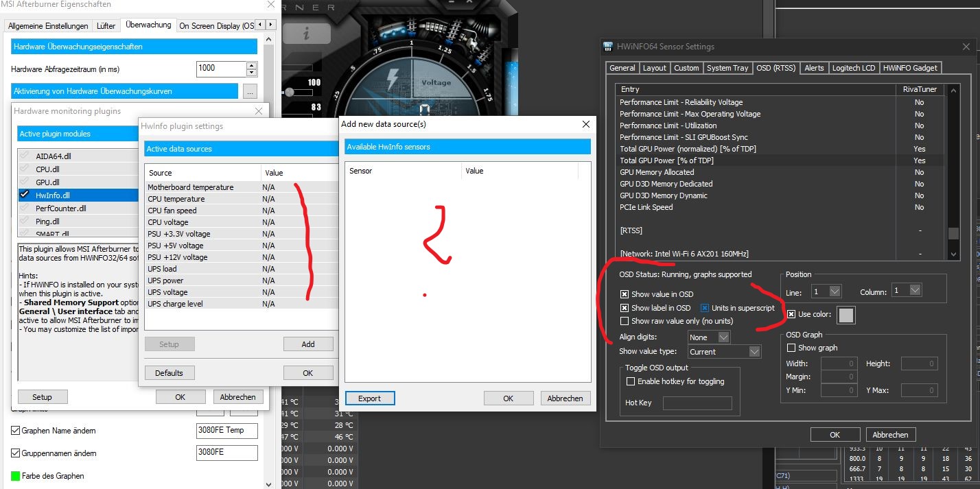Select the OSD (RTSS) tab
Image resolution: width=980 pixels, height=489 pixels.
(775, 67)
